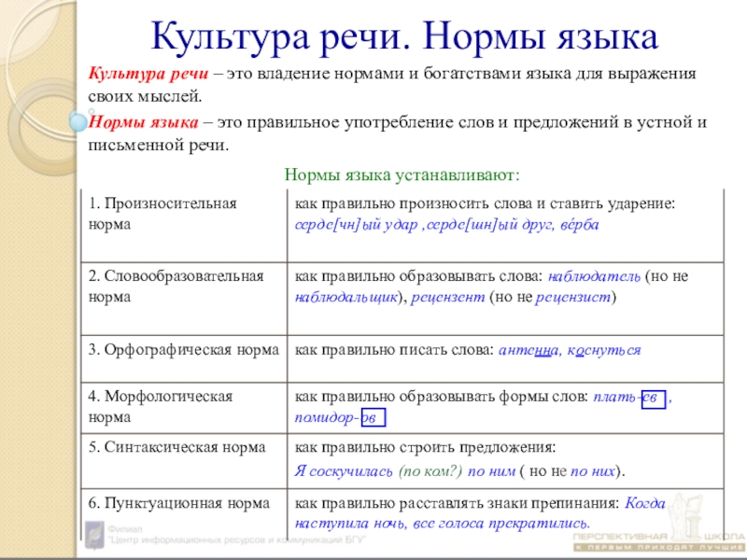Click the red term "Культура речи"
The width and height of the screenshot is (747, 560).
(148, 74)
